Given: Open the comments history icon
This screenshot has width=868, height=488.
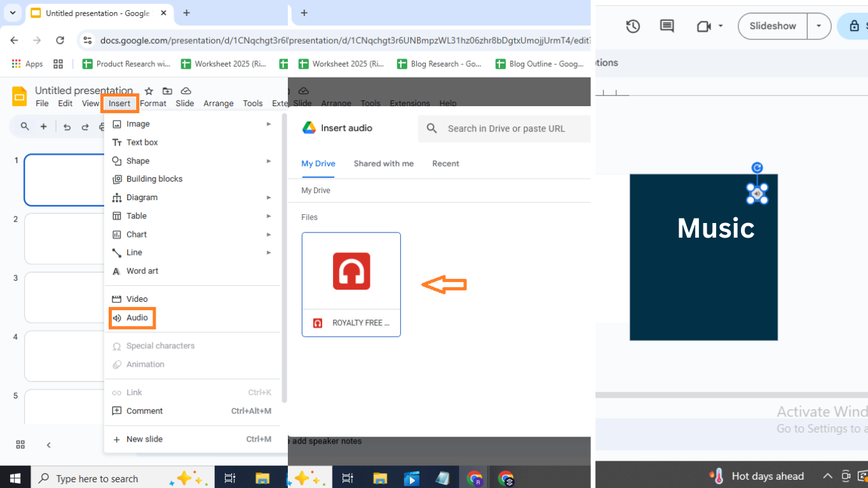Looking at the screenshot, I should pos(667,26).
